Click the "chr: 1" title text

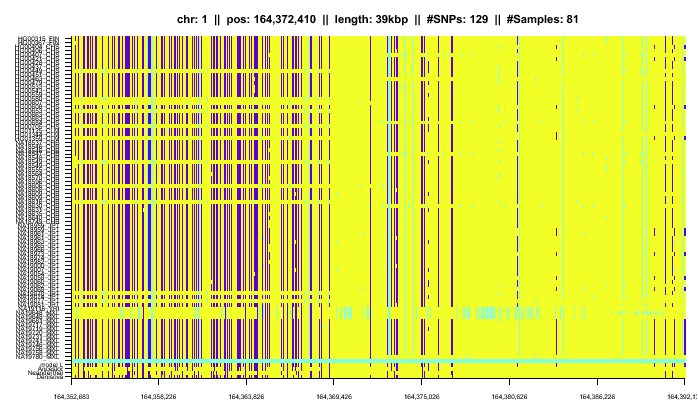pyautogui.click(x=192, y=20)
